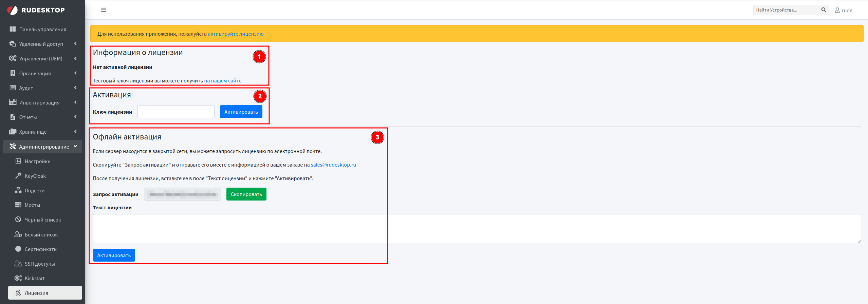Click the Инвентаризация icon
Image resolution: width=868 pixels, height=304 pixels.
(x=13, y=102)
